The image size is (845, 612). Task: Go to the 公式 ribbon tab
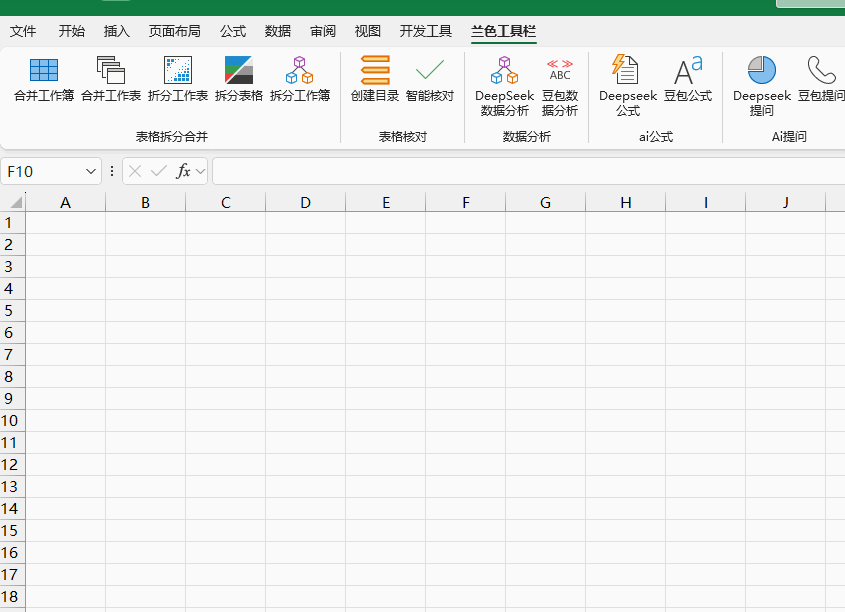(x=233, y=31)
